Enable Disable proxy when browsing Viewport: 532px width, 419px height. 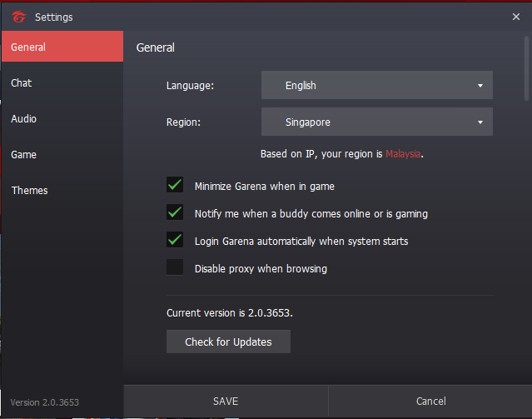click(175, 268)
